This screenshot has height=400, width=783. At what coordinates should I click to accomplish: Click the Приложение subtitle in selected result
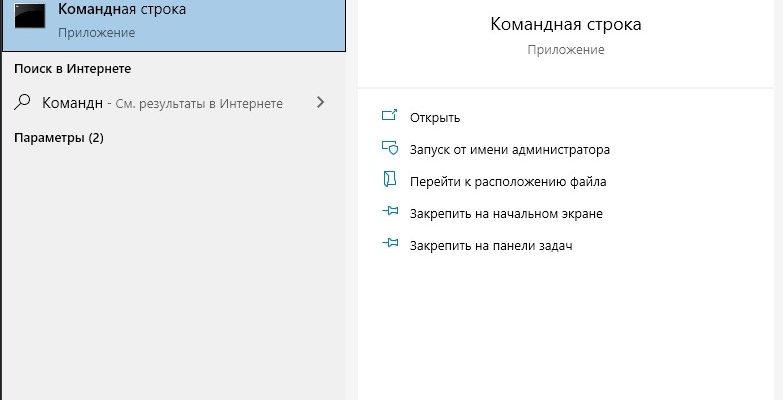96,33
